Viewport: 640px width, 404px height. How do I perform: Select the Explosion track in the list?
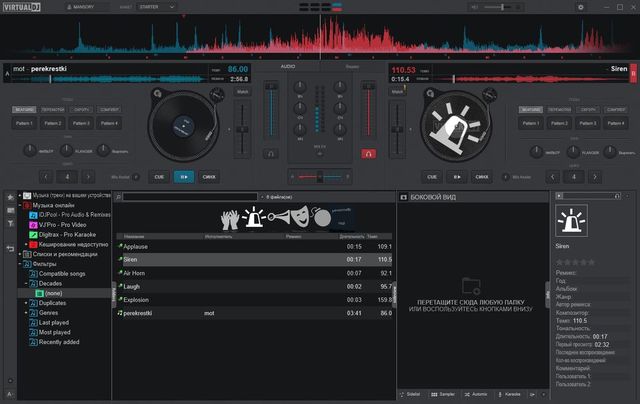point(137,299)
